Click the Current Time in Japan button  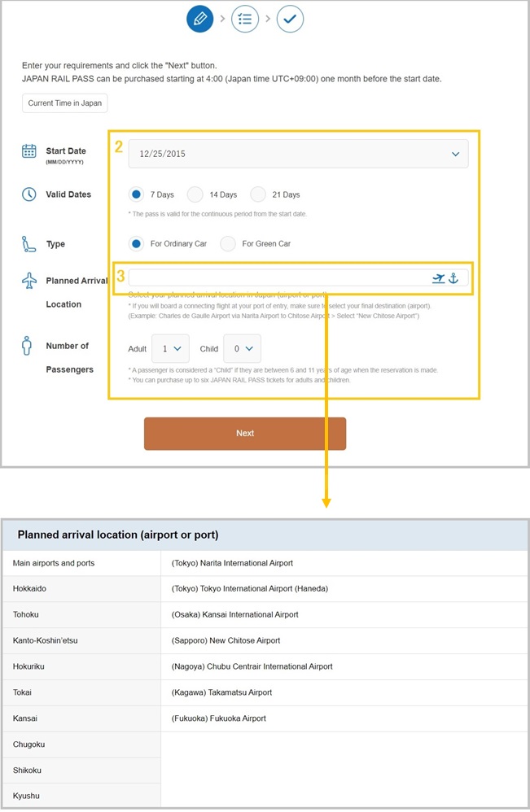pyautogui.click(x=65, y=103)
